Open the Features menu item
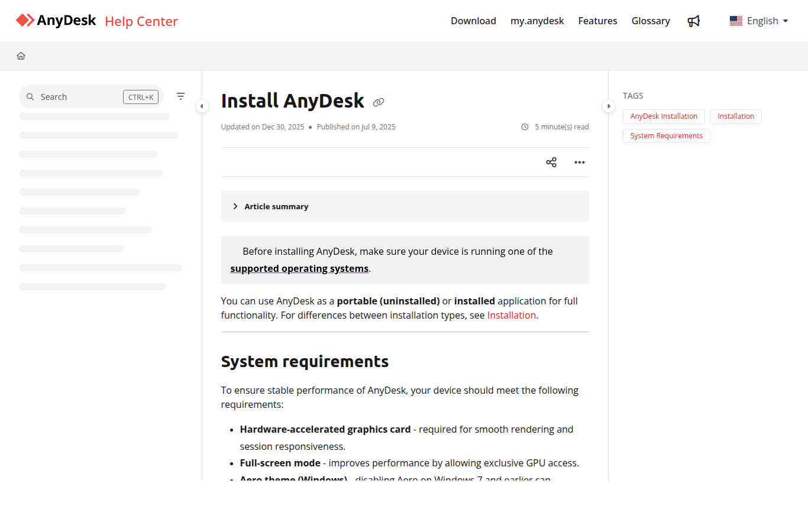The image size is (808, 532). click(x=597, y=21)
